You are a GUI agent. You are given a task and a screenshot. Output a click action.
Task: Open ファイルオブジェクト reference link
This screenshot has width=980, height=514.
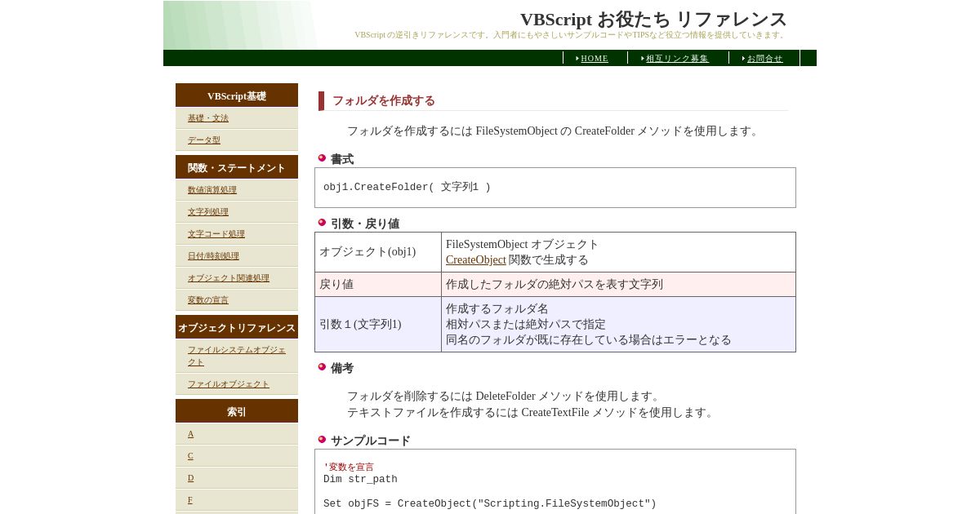(229, 384)
